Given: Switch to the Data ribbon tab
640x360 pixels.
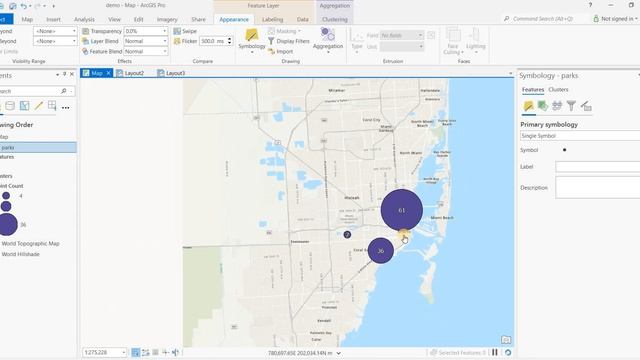Looking at the screenshot, I should point(302,19).
